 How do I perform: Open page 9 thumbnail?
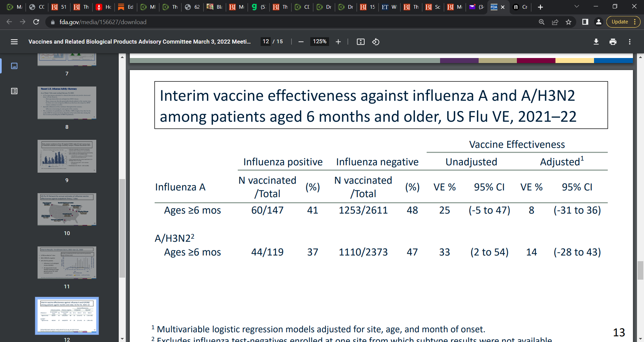click(x=67, y=156)
